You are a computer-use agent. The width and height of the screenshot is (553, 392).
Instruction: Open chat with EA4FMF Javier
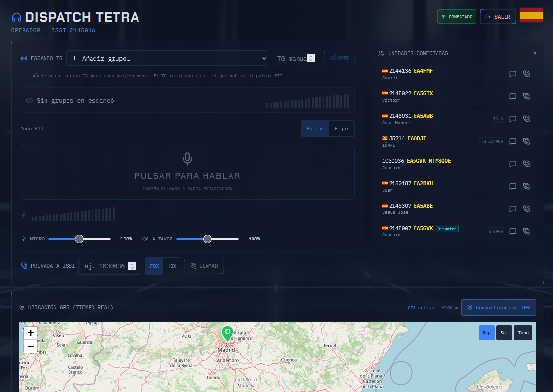[x=513, y=74]
